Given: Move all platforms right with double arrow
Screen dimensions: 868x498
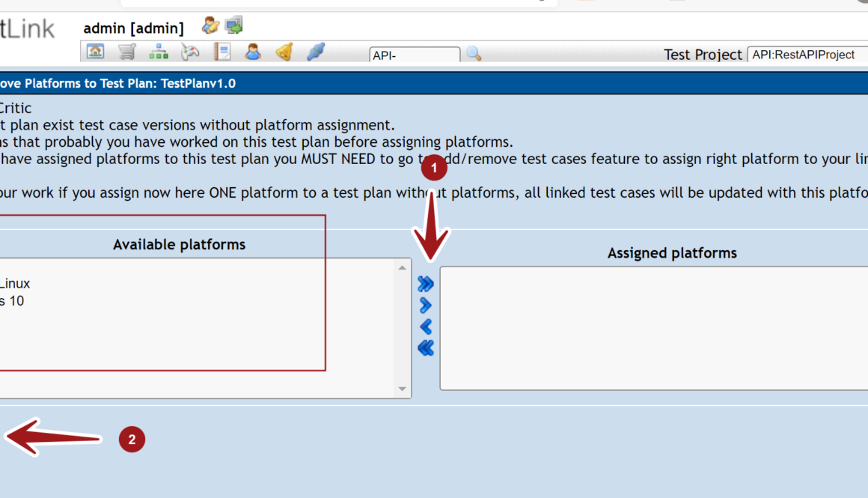Looking at the screenshot, I should pyautogui.click(x=426, y=284).
